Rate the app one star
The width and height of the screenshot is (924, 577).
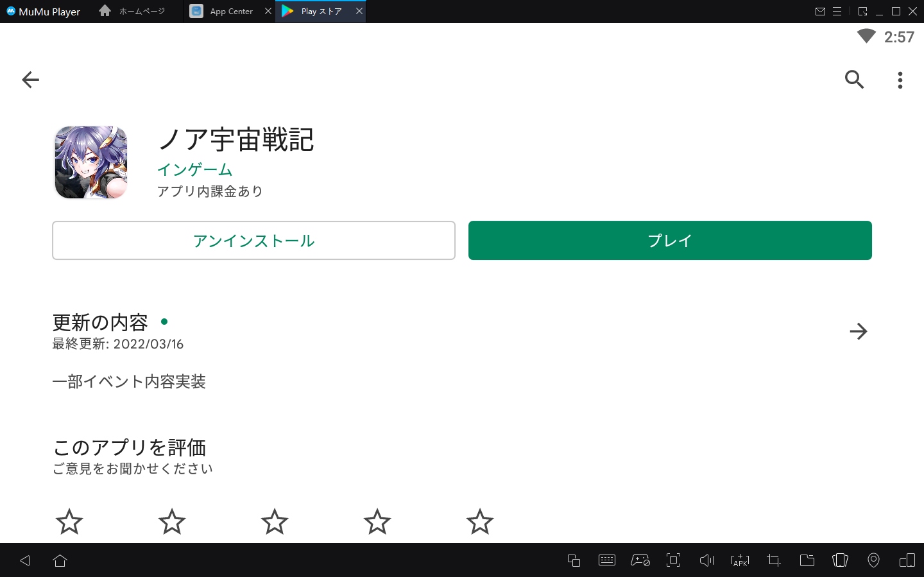pyautogui.click(x=69, y=522)
